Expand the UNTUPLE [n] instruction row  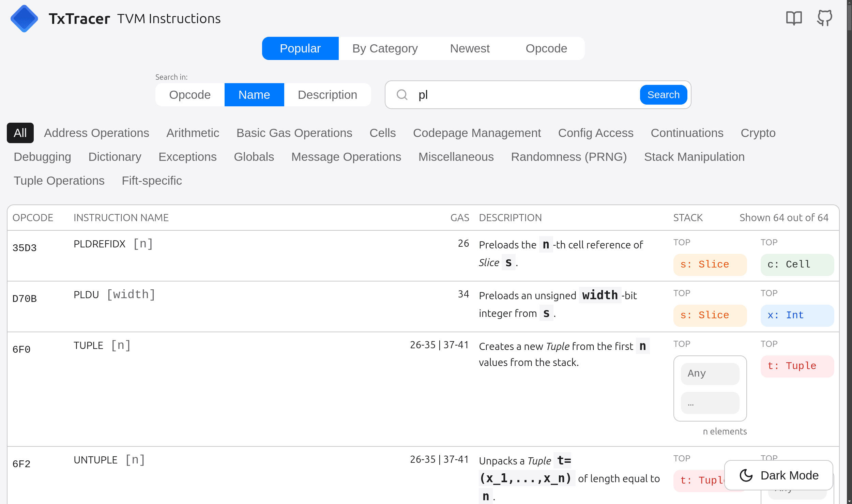click(x=423, y=475)
